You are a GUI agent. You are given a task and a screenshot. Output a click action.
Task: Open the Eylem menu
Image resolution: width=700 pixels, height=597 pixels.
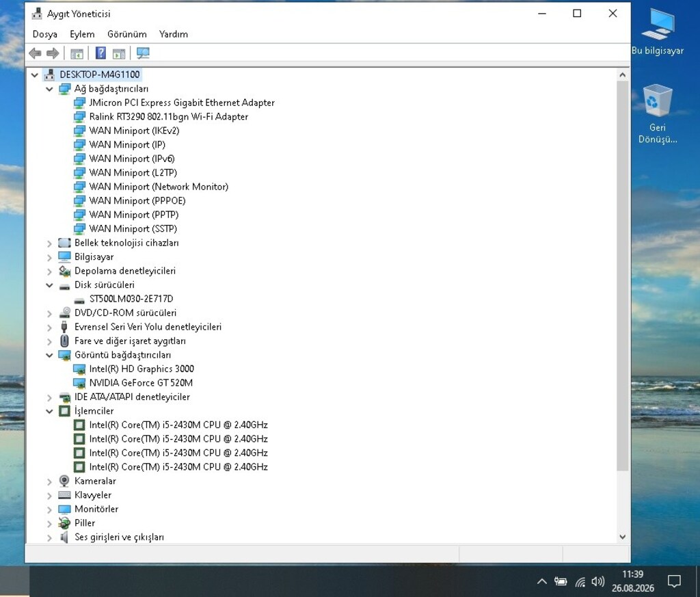tap(82, 34)
